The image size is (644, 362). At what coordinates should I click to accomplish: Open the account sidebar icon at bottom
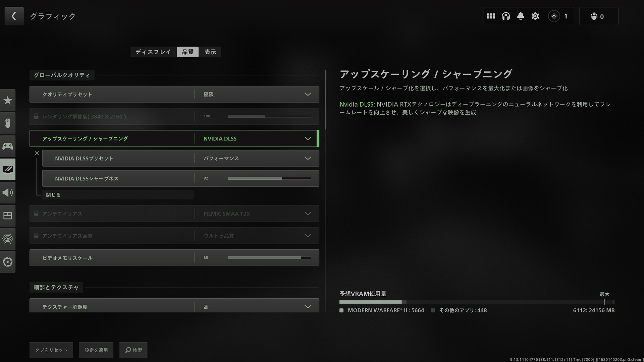pos(8,262)
